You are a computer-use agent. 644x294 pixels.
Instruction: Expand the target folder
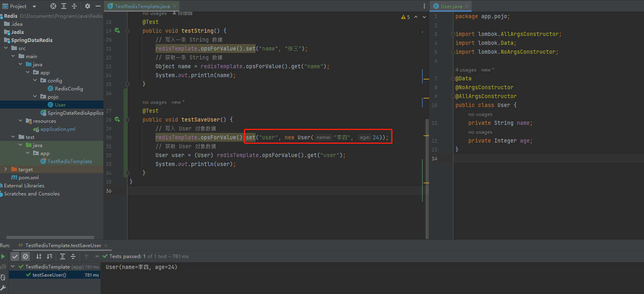point(6,169)
